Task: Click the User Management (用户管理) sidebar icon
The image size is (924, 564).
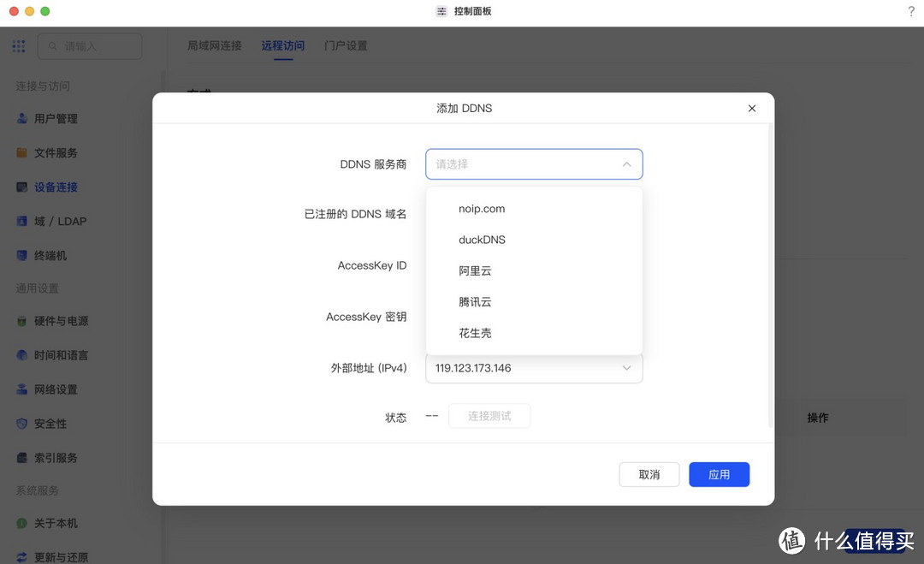Action: coord(22,119)
